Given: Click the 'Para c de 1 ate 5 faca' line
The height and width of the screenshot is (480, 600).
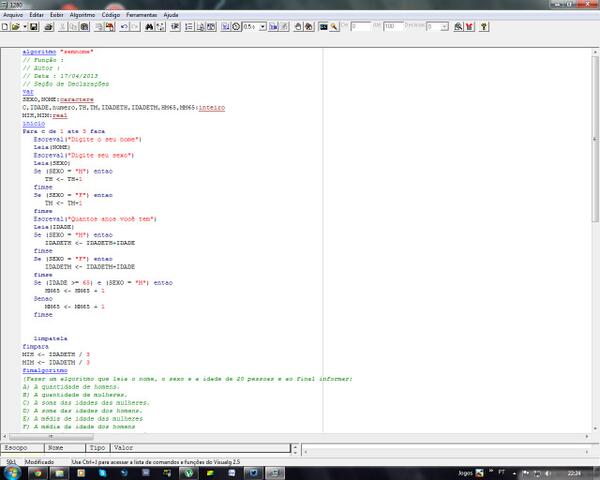Looking at the screenshot, I should click(64, 131).
